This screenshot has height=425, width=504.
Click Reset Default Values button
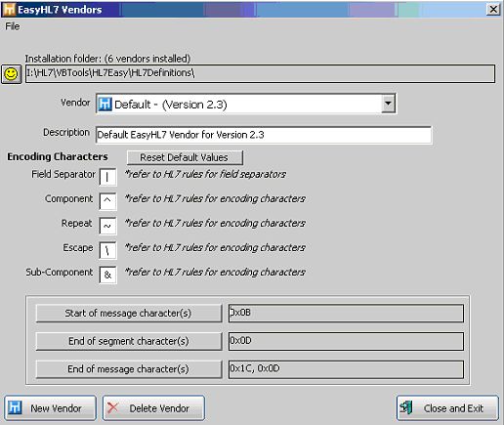point(185,157)
